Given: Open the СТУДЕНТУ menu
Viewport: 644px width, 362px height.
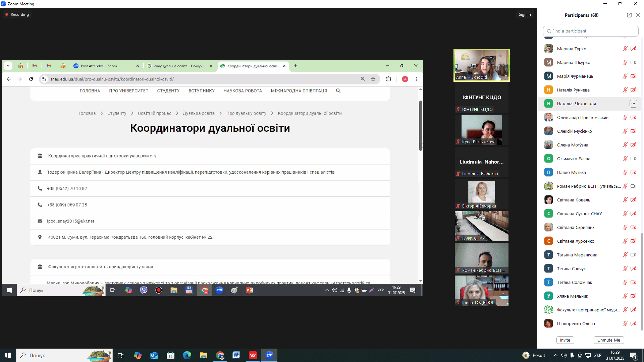Looking at the screenshot, I should point(168,91).
